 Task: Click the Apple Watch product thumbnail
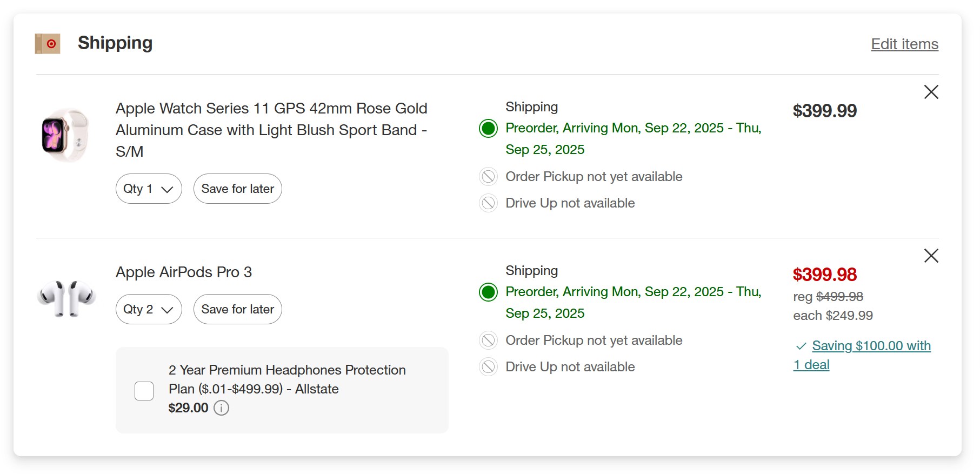coord(65,135)
